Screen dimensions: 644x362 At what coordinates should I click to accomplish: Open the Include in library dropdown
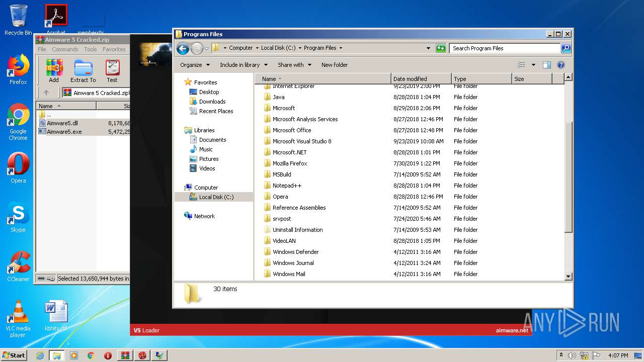tap(244, 65)
